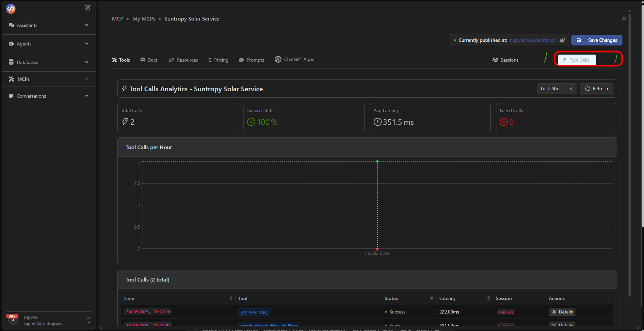Screen dimensions: 644x331
Task: Click the Session column header
Action: click(503, 298)
